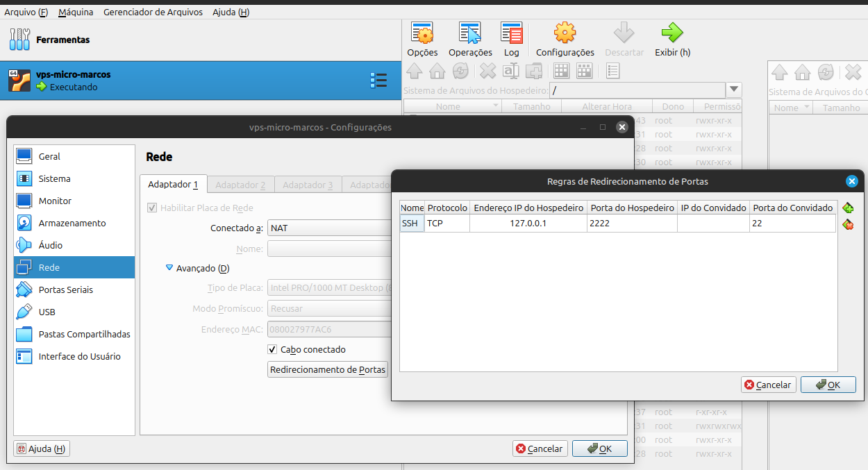
Task: Toggle the Habilitar Placa de Rede checkbox
Action: [152, 208]
